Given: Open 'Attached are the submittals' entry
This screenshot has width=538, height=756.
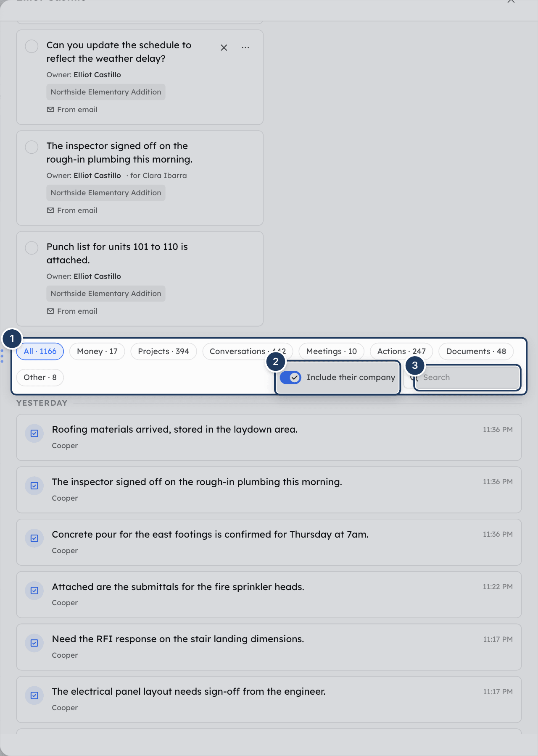Looking at the screenshot, I should click(269, 595).
